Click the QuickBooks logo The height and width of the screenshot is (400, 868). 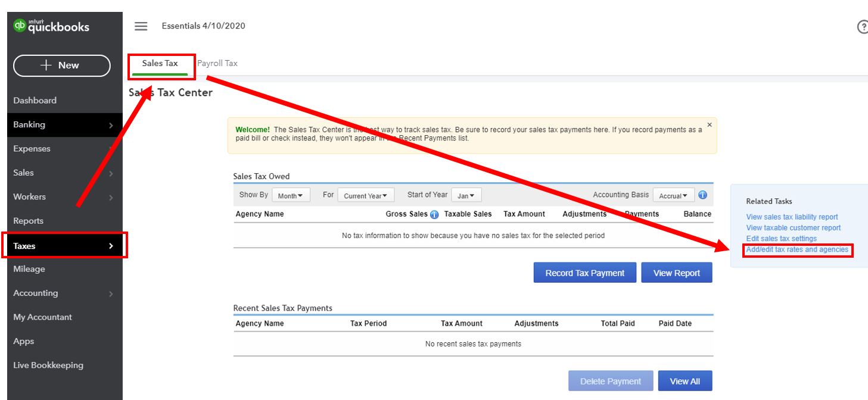click(x=51, y=26)
